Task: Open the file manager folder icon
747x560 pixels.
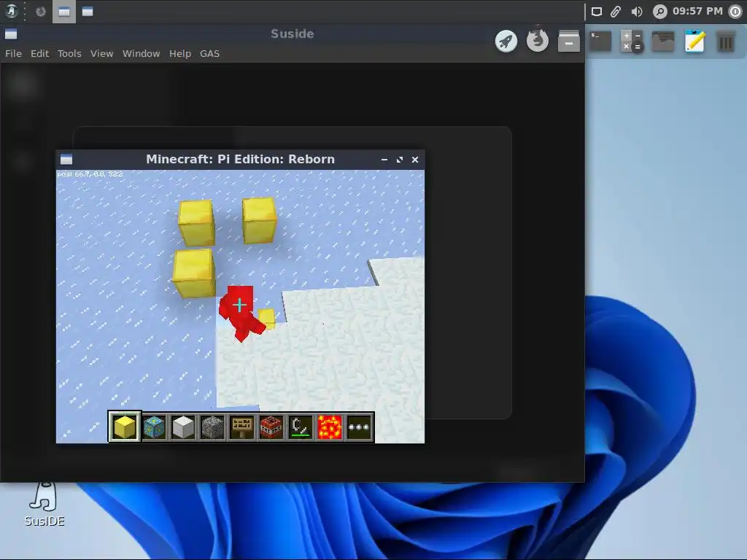Action: click(663, 42)
